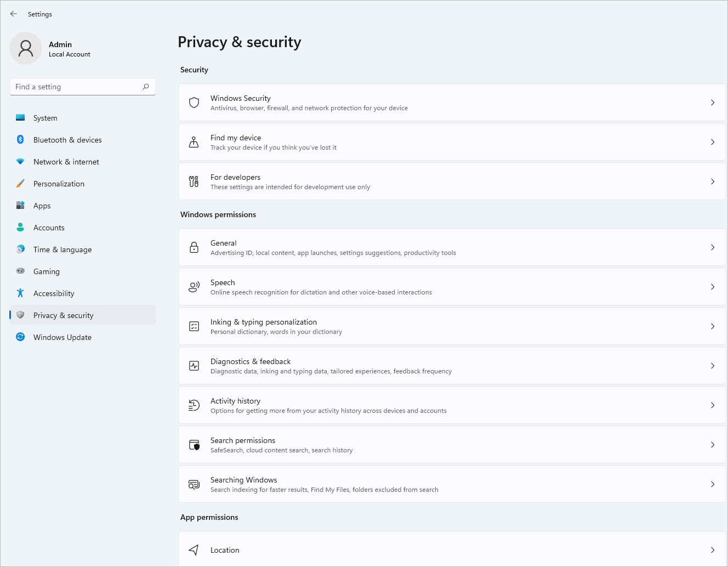Click the search magnifier icon
The image size is (728, 567).
tap(146, 87)
